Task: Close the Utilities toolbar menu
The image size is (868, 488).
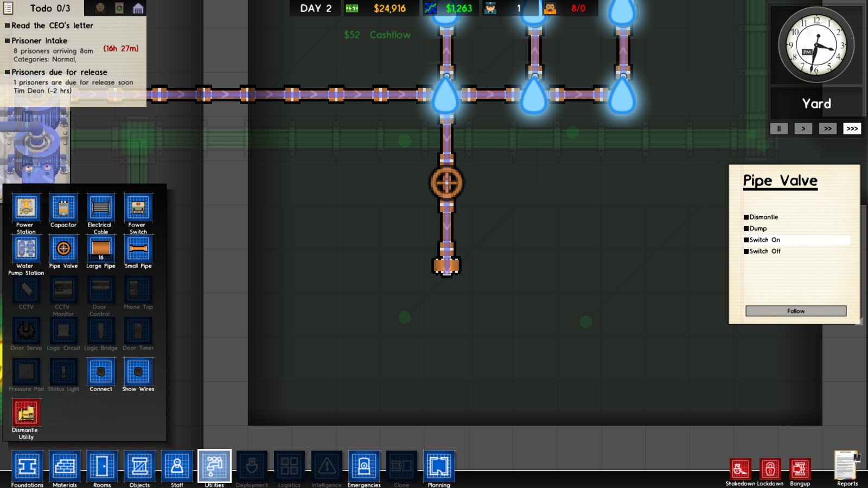Action: [214, 466]
